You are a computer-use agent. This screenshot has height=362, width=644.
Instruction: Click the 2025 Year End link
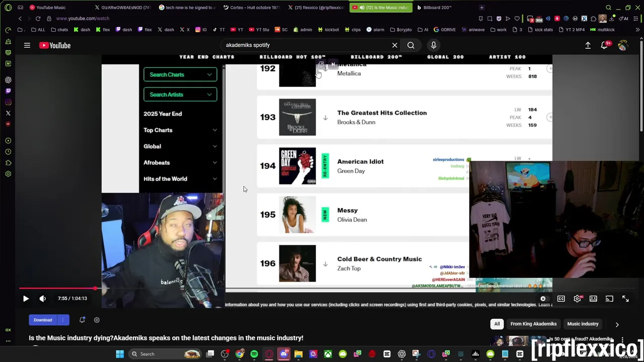tap(163, 114)
